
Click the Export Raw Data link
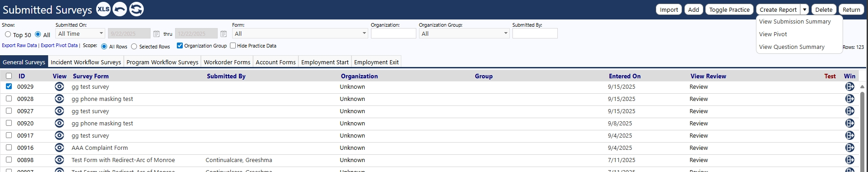pos(20,45)
